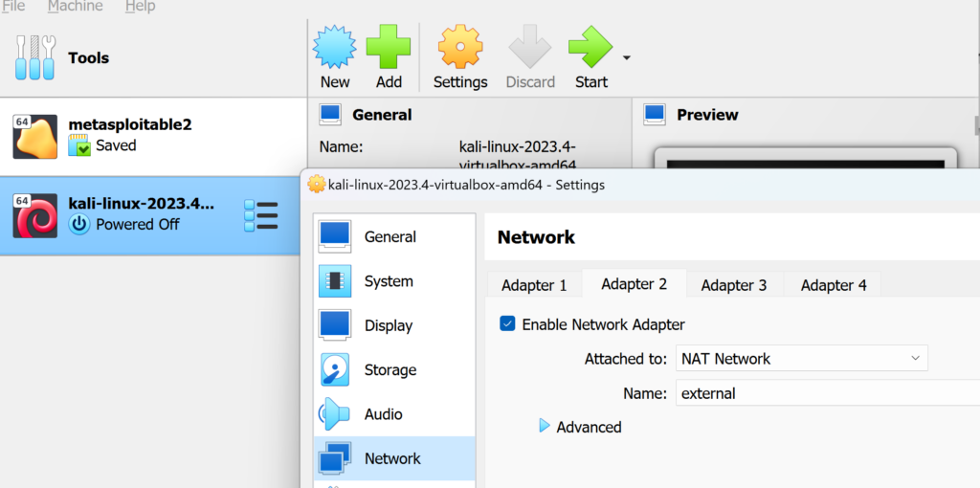The image size is (980, 488).
Task: Click the metasploitable2 VM icon
Action: (x=35, y=136)
